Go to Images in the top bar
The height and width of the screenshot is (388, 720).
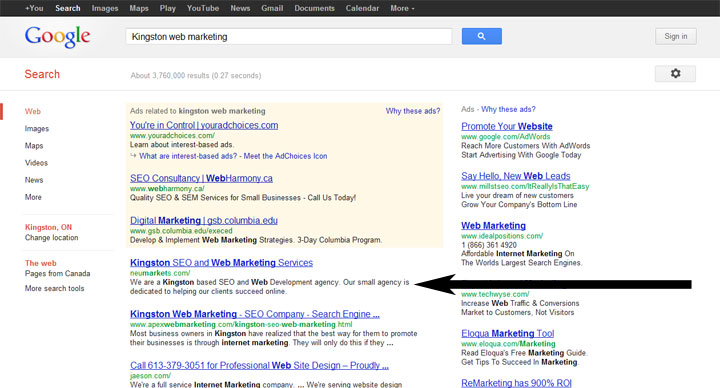click(105, 8)
